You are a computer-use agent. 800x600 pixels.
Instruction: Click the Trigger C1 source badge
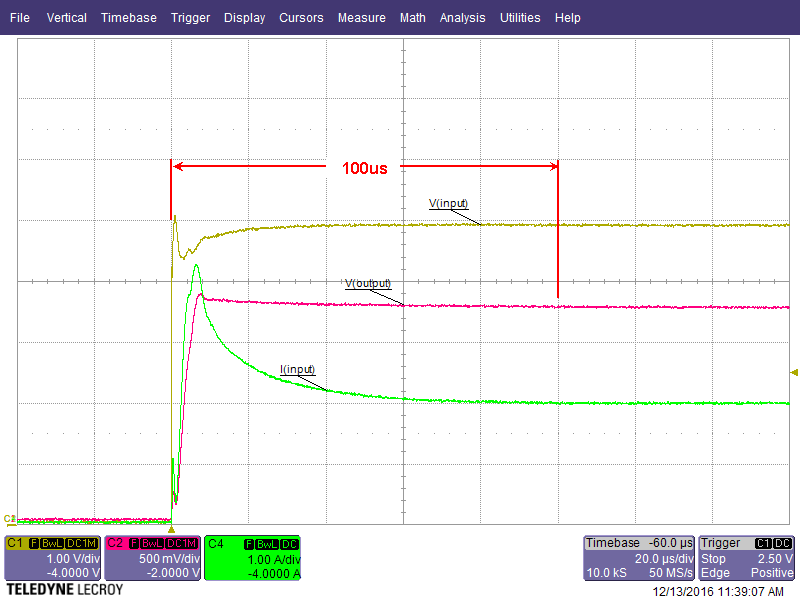coord(763,543)
